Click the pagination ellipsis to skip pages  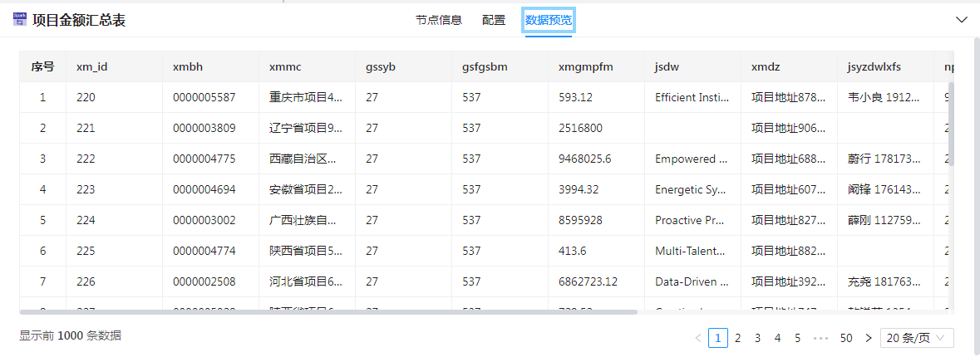(x=821, y=338)
